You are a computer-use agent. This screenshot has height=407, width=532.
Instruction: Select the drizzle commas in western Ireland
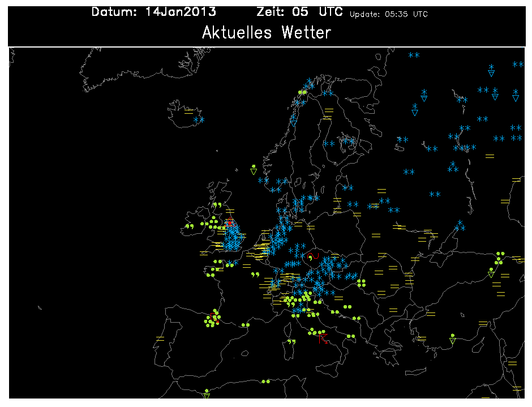[x=188, y=226]
